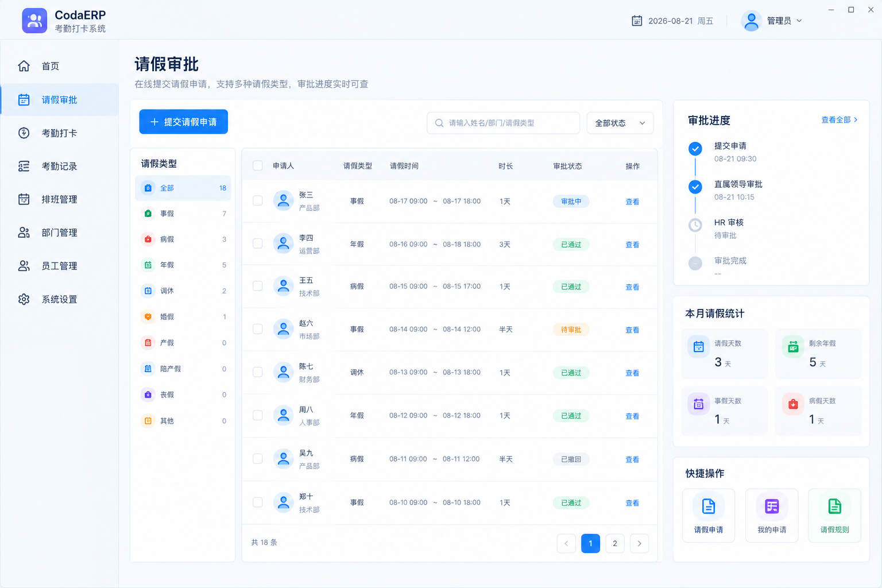
Task: Click the 审批中 status badge
Action: pyautogui.click(x=571, y=202)
